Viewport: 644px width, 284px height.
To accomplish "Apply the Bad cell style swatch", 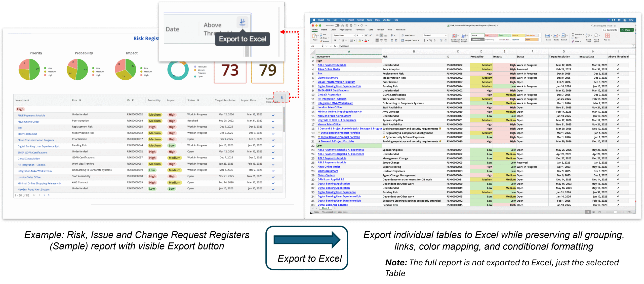I will click(491, 35).
